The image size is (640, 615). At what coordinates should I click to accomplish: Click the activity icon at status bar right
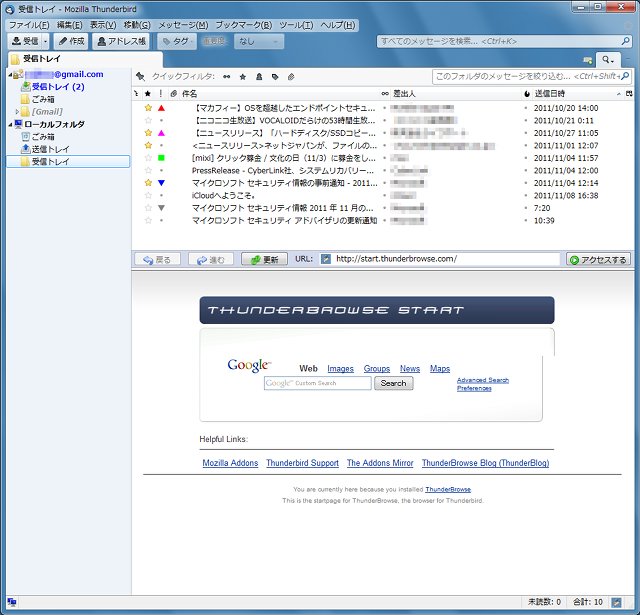click(616, 602)
